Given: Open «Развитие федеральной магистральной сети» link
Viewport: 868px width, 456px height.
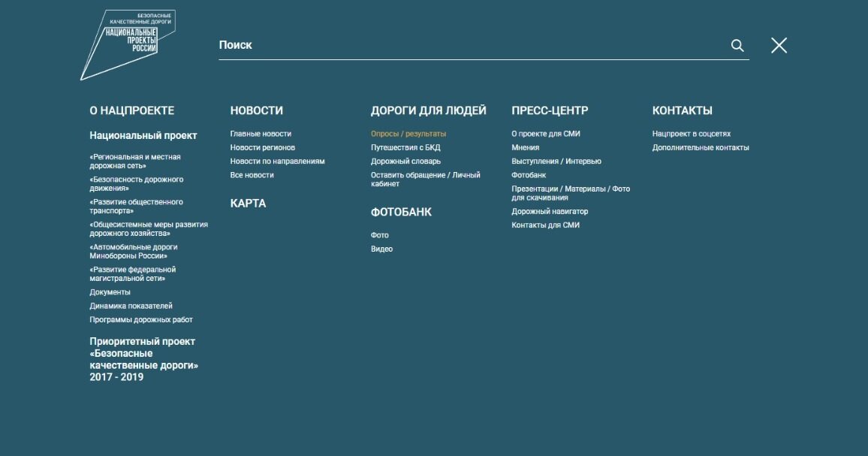Looking at the screenshot, I should pyautogui.click(x=133, y=273).
